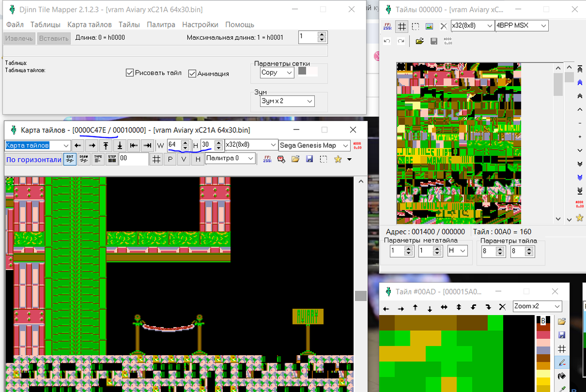This screenshot has width=586, height=392.
Task: Open the Карта тайлов menu
Action: tap(89, 24)
